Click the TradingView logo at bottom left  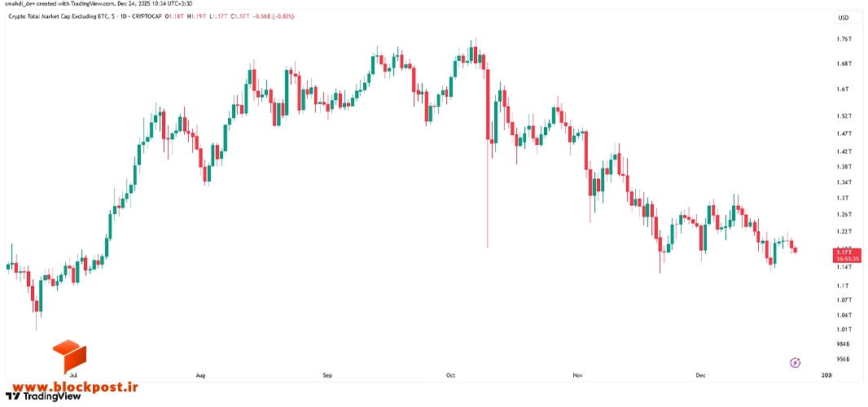[43, 396]
